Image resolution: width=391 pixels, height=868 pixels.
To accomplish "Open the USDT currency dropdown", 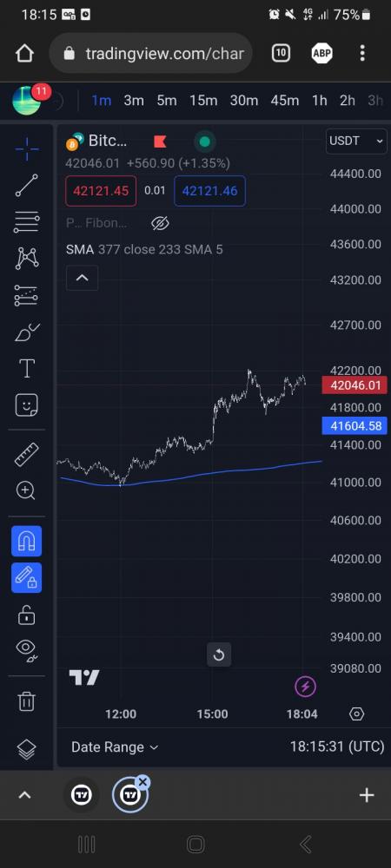I will (x=356, y=141).
